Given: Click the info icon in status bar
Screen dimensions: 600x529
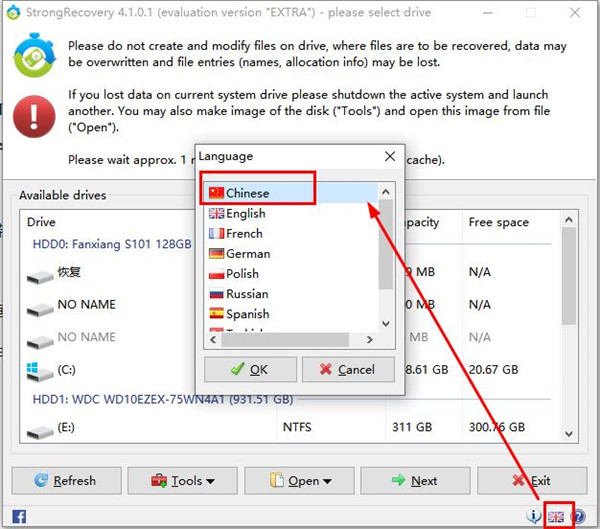Looking at the screenshot, I should coord(533,516).
